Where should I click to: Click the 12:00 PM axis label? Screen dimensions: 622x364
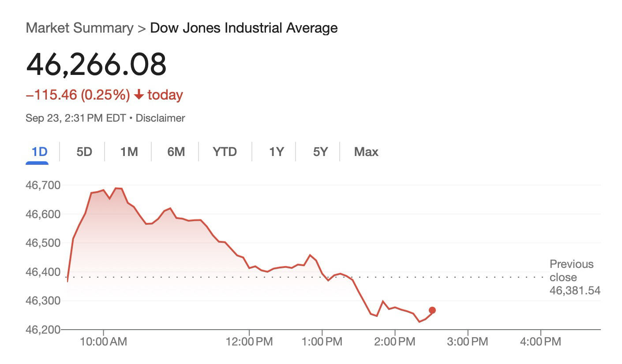click(x=250, y=342)
